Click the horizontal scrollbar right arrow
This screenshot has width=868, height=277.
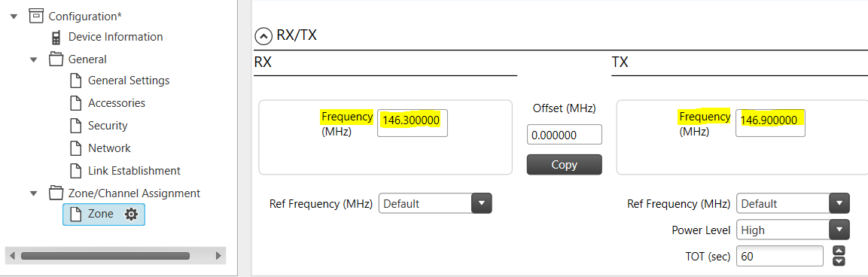(x=218, y=256)
